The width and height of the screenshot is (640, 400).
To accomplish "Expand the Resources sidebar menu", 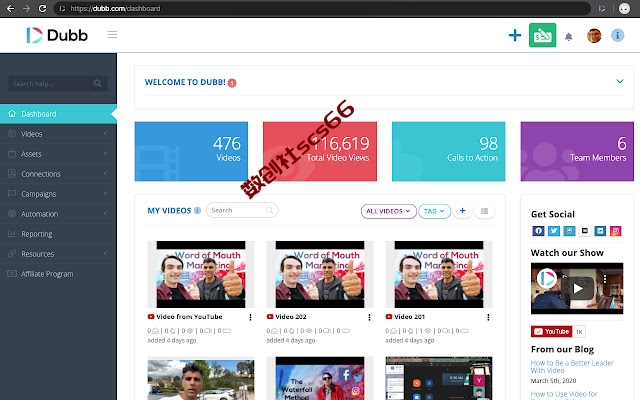I will tap(58, 254).
